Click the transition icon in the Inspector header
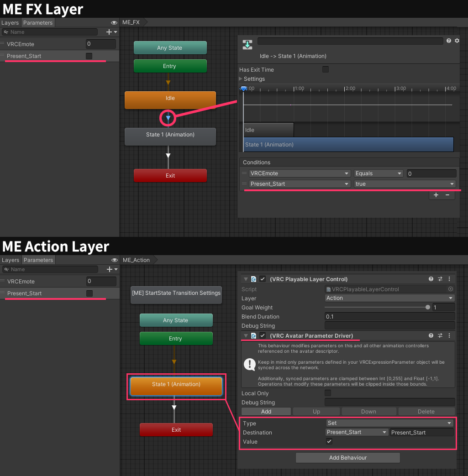 (247, 40)
